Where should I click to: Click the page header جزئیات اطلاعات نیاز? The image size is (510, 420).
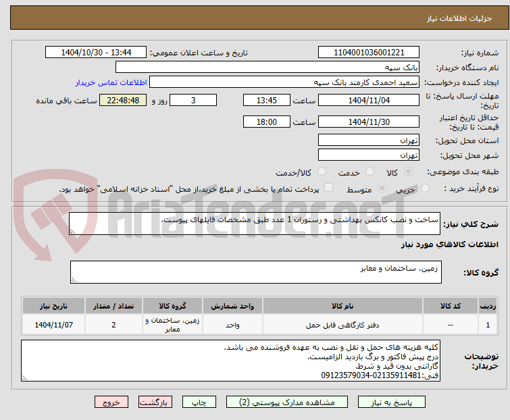[459, 18]
